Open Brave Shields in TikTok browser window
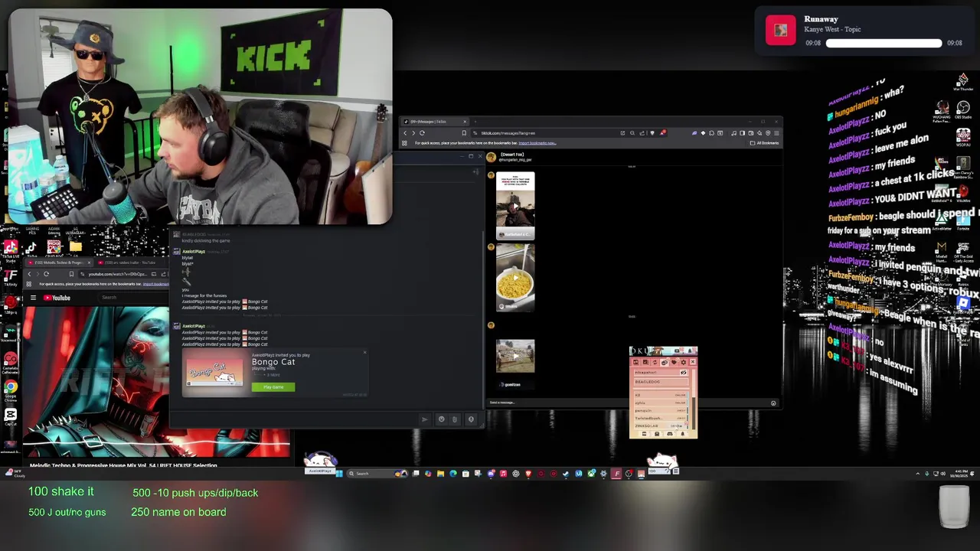Viewport: 980px width, 551px height. [x=652, y=133]
